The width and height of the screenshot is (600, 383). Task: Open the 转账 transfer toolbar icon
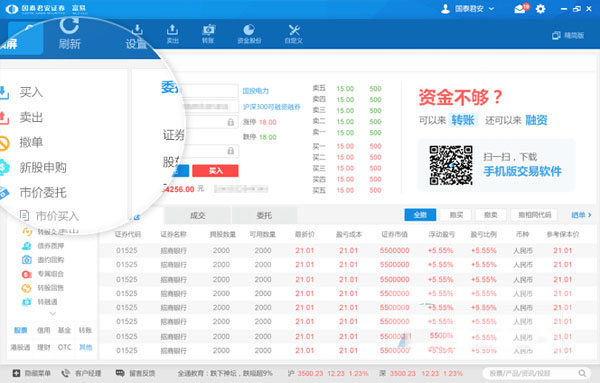point(208,29)
